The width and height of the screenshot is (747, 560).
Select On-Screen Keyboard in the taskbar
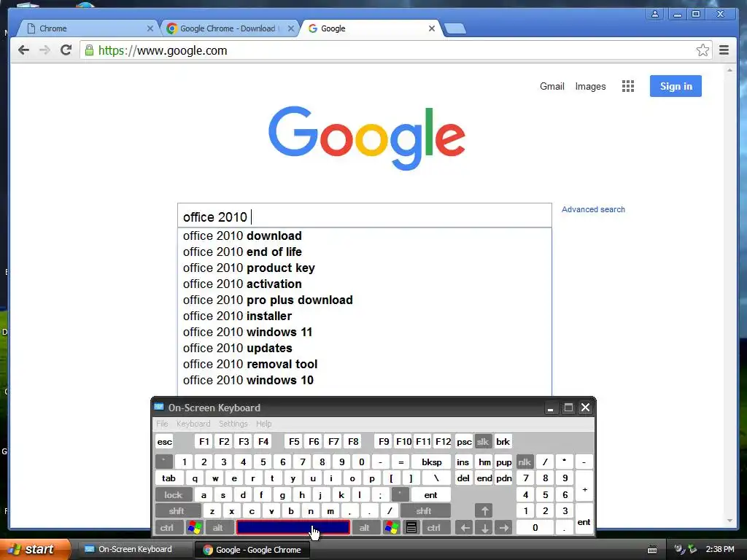pyautogui.click(x=134, y=550)
